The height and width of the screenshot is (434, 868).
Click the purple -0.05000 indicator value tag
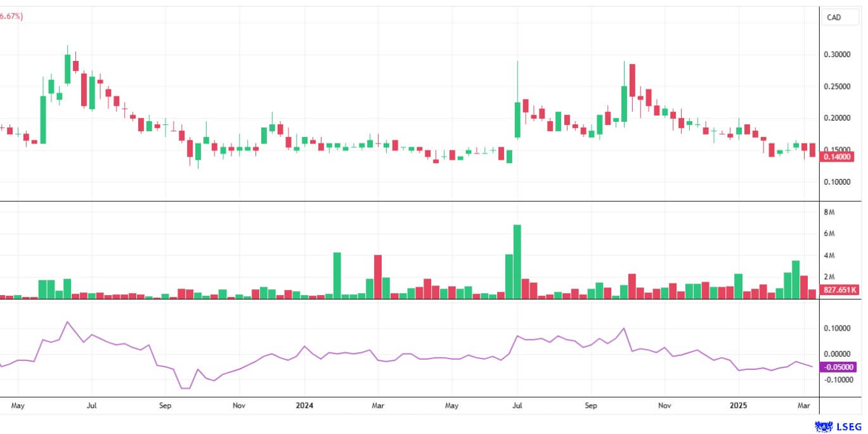pos(838,367)
